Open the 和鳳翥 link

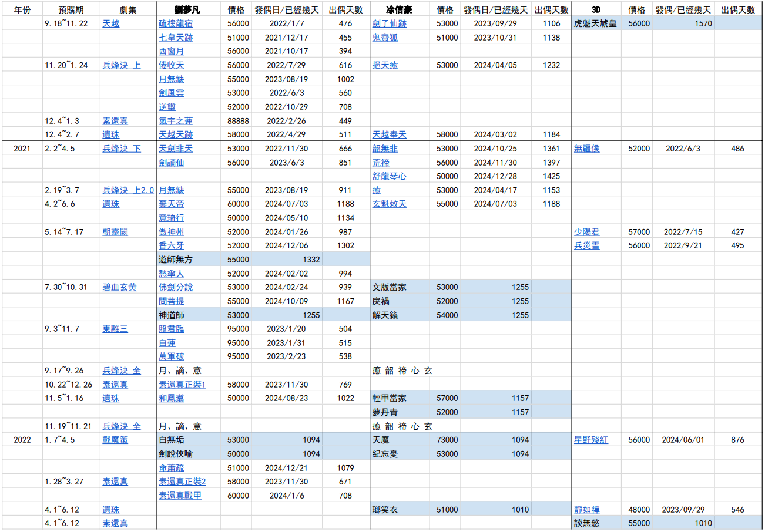pos(172,398)
